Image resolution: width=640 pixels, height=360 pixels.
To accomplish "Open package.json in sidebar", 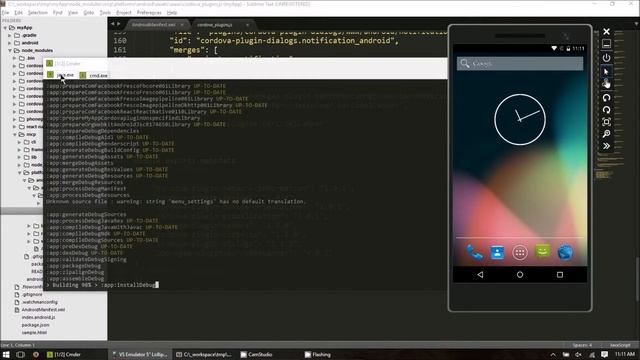I will click(x=35, y=325).
